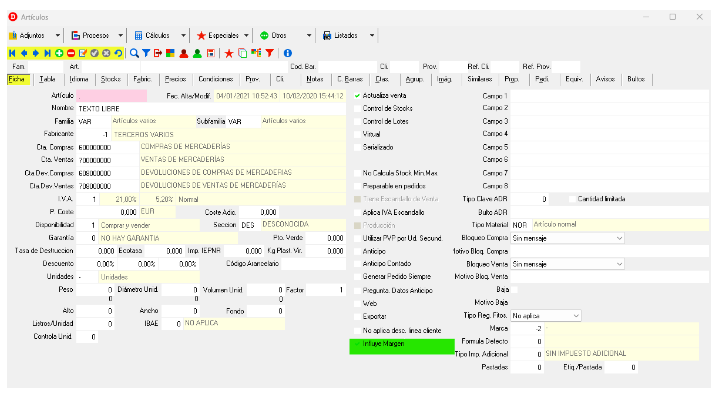Tick the Virtual checkbox
Image resolution: width=714 pixels, height=399 pixels.
coord(357,134)
